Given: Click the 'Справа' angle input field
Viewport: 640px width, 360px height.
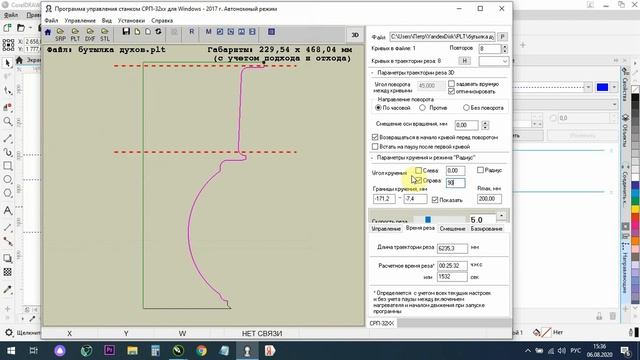Looking at the screenshot, I should (x=456, y=182).
